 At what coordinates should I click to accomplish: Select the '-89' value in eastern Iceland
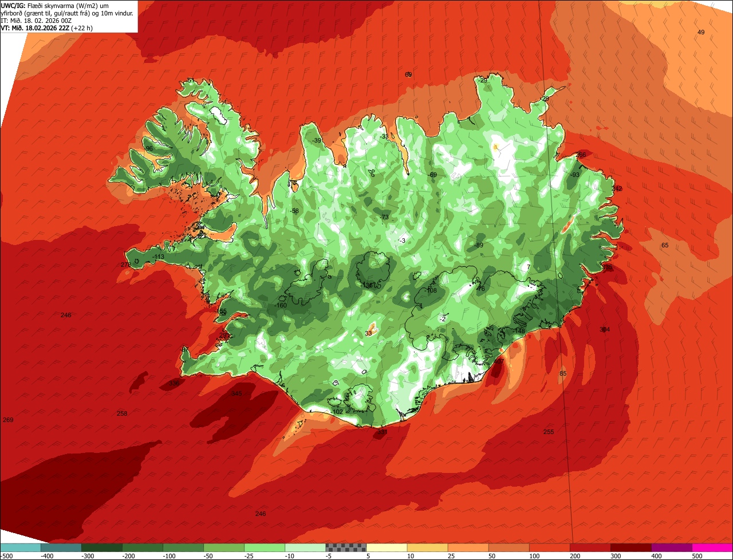pyautogui.click(x=479, y=245)
